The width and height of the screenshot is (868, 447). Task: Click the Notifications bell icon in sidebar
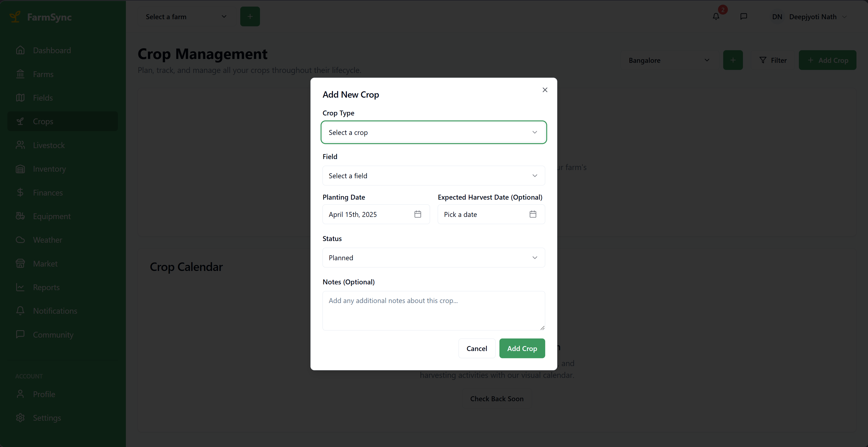pyautogui.click(x=20, y=311)
